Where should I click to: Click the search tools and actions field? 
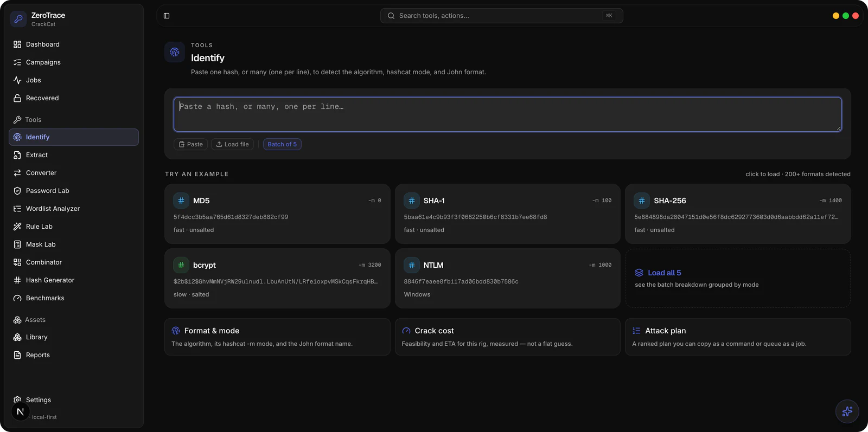502,16
